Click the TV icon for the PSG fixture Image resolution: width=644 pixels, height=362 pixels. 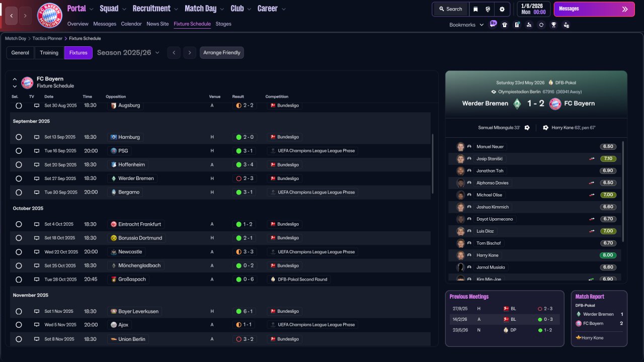click(x=36, y=151)
